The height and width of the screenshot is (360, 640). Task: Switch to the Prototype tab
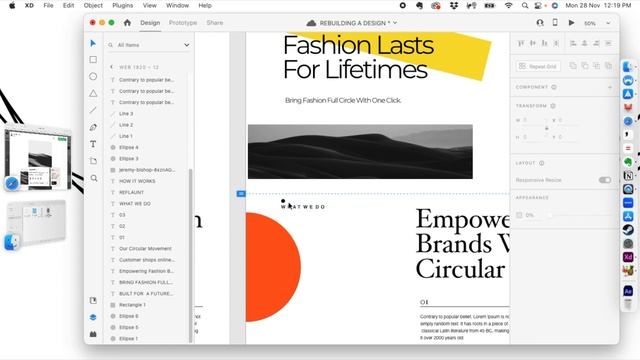coord(183,23)
